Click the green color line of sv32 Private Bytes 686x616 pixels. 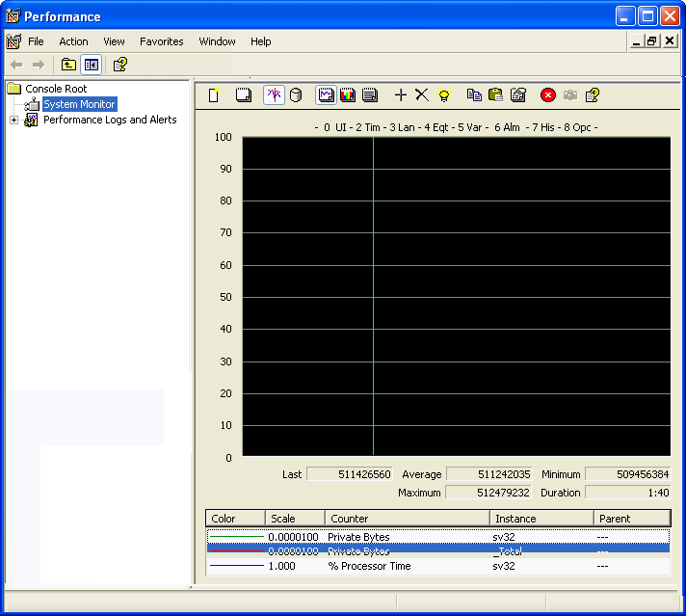pyautogui.click(x=237, y=537)
